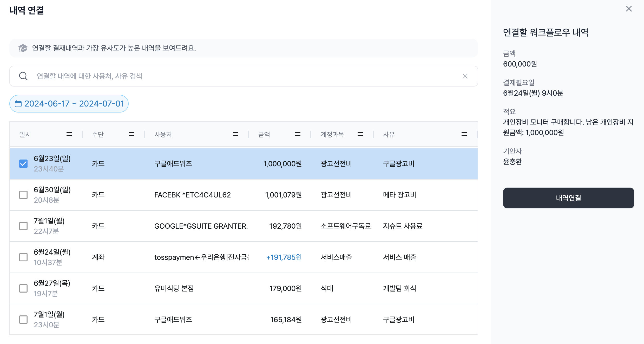Check the FACEBK *ETC4C4UL62 row checkbox
644x344 pixels.
tap(23, 195)
